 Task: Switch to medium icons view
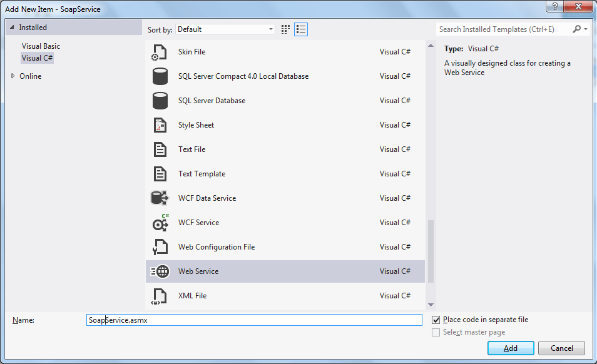286,29
